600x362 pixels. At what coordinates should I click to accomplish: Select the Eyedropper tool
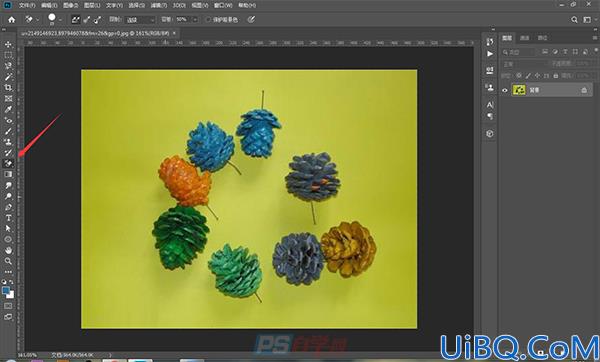(x=8, y=109)
